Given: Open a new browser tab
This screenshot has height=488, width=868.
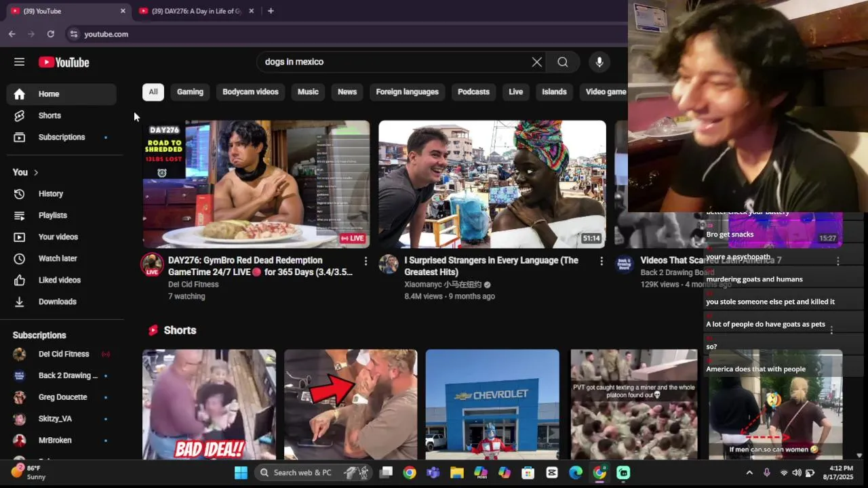Looking at the screenshot, I should tap(271, 11).
